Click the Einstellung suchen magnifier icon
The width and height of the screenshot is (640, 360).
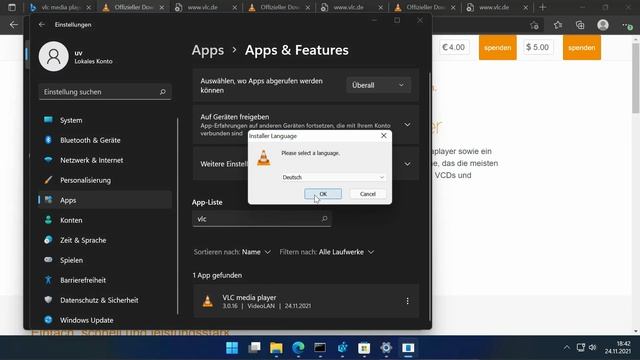pos(163,92)
